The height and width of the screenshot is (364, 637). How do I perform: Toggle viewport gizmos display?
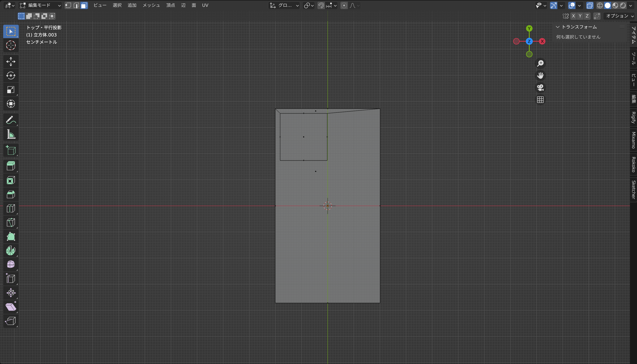pos(553,5)
